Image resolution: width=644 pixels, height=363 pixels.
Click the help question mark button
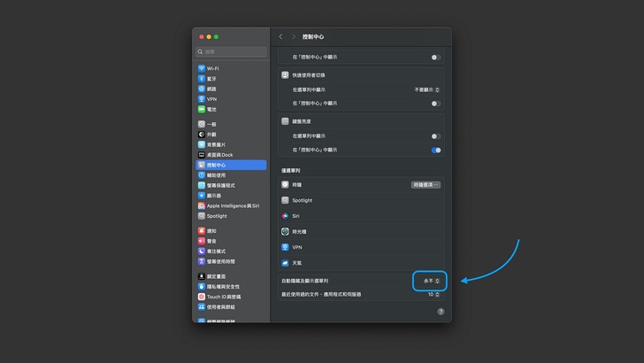point(438,311)
